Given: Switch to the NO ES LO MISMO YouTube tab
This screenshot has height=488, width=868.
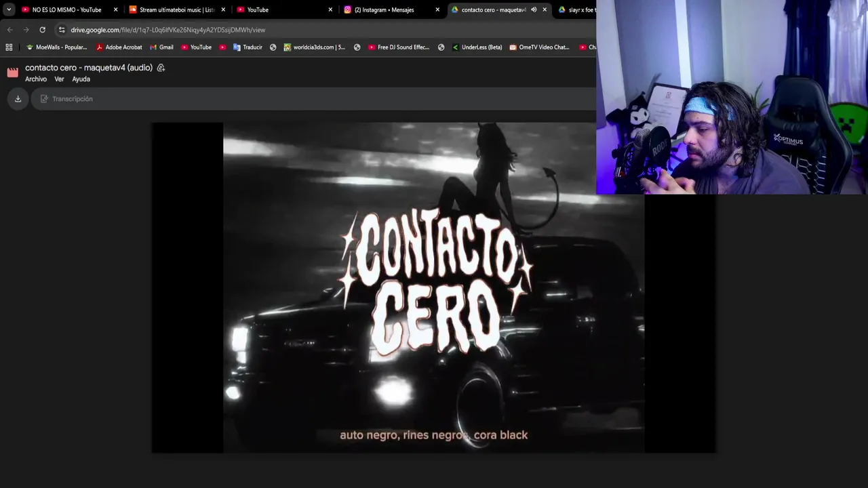Looking at the screenshot, I should pos(66,9).
